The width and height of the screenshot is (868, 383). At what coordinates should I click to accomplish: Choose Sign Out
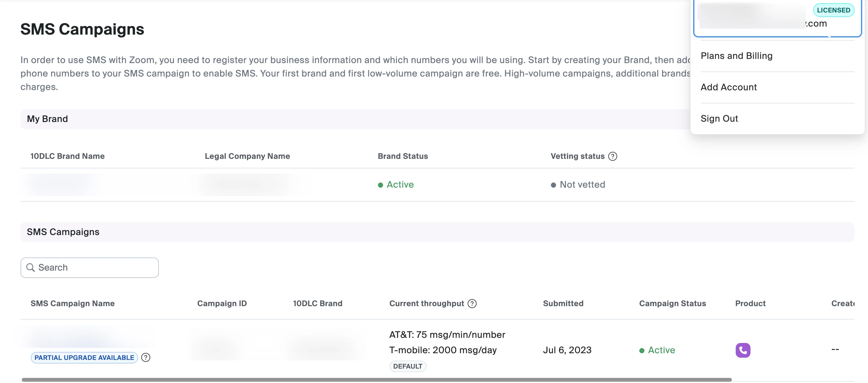point(719,118)
